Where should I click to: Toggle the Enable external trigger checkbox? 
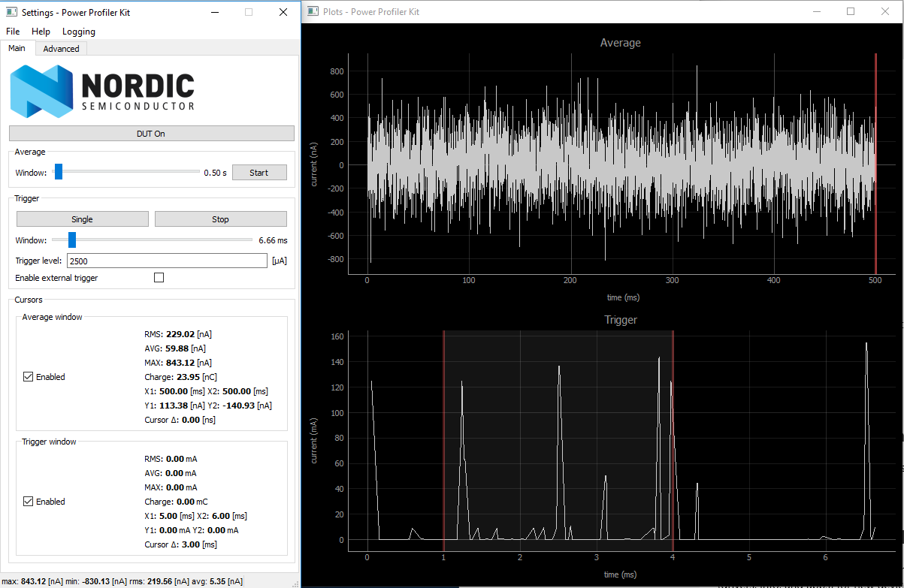[x=159, y=278]
